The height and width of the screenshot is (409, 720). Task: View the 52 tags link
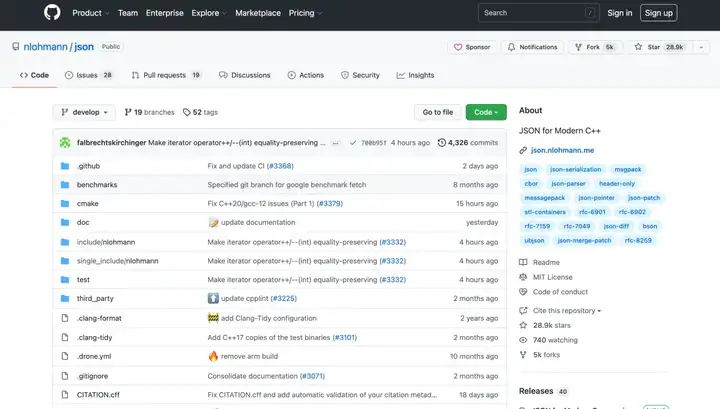point(200,112)
